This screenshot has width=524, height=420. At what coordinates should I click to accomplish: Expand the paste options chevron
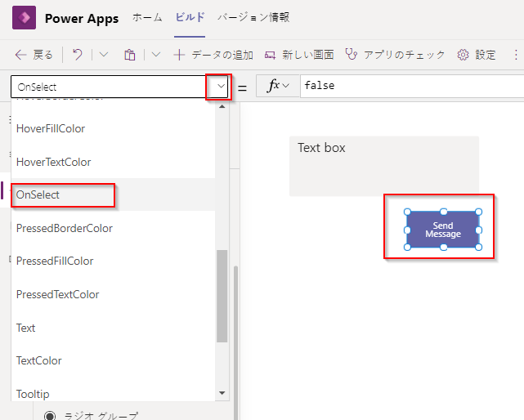pyautogui.click(x=156, y=55)
